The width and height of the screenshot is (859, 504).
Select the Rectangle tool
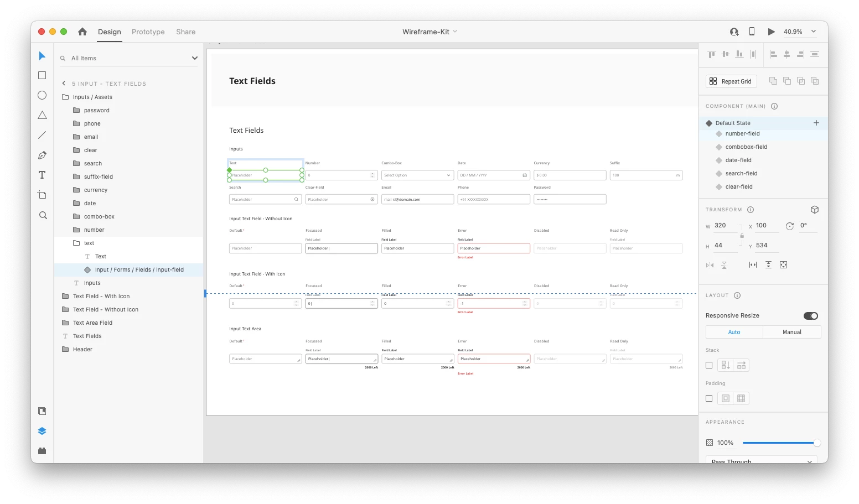42,75
